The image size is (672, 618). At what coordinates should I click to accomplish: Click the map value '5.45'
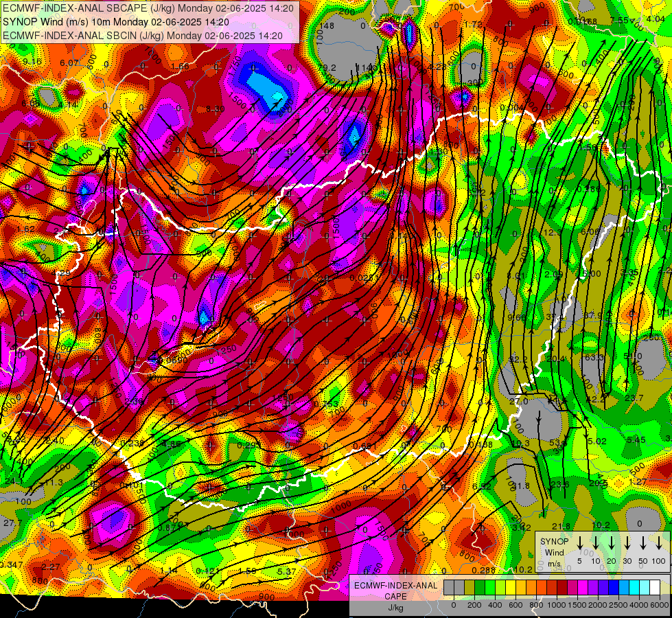click(636, 439)
